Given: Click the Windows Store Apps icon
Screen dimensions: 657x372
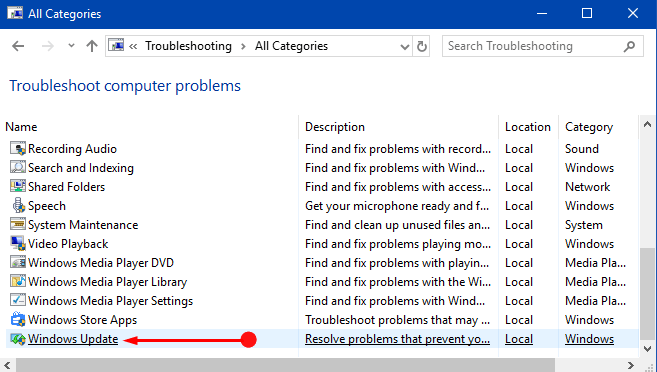Looking at the screenshot, I should tap(18, 320).
